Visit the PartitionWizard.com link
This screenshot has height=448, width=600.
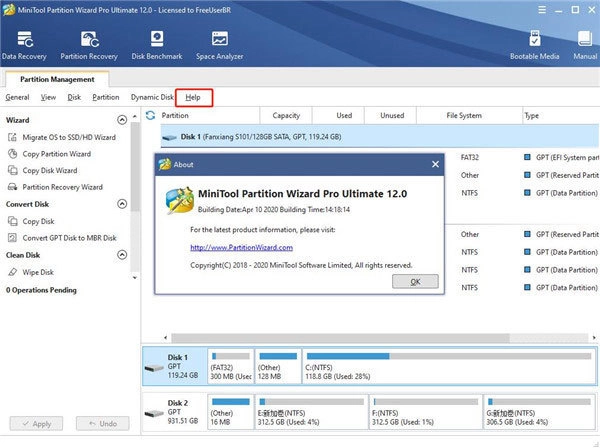(241, 248)
